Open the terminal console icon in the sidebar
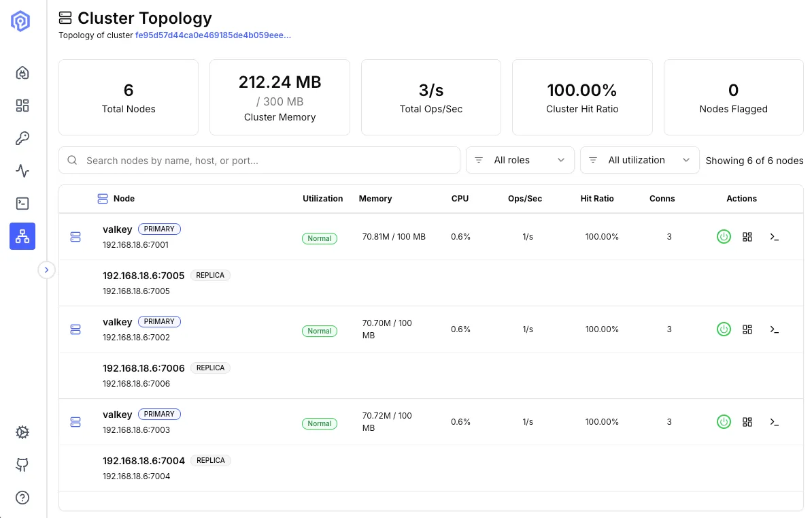Screen dimensions: 812x518 coord(22,204)
